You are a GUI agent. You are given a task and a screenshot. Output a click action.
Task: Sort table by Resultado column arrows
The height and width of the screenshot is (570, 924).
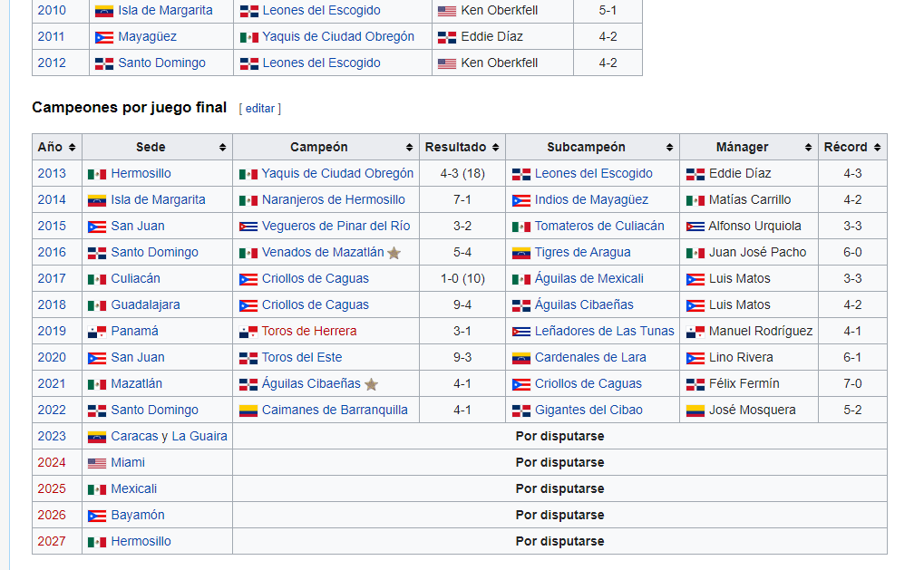click(x=496, y=147)
